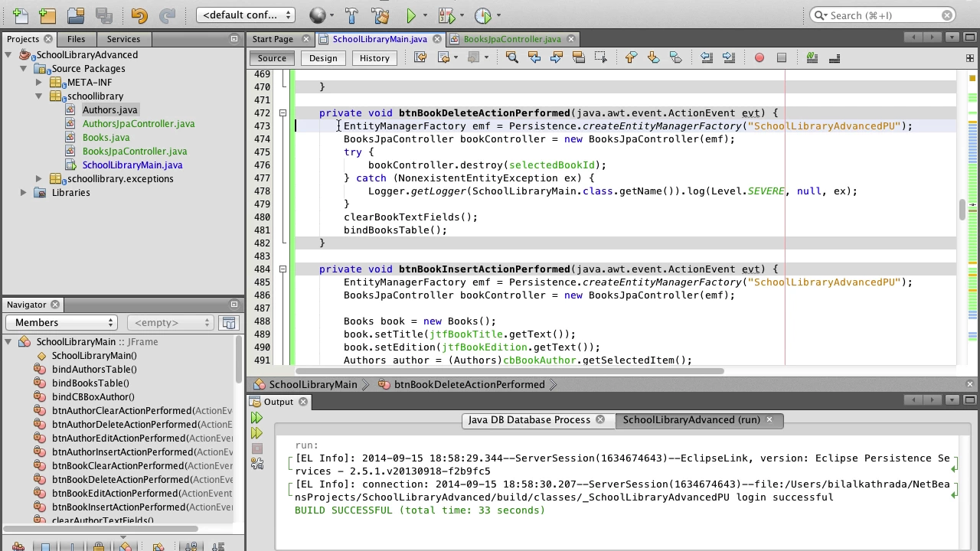Expand the Libraries node
The width and height of the screenshot is (980, 551).
24,193
